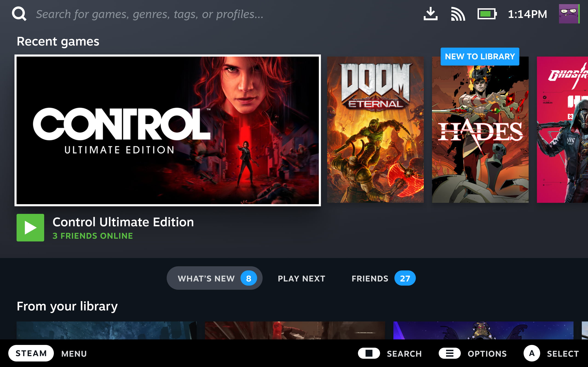Open MENU from the bottom bar
The image size is (588, 367).
[x=74, y=353]
